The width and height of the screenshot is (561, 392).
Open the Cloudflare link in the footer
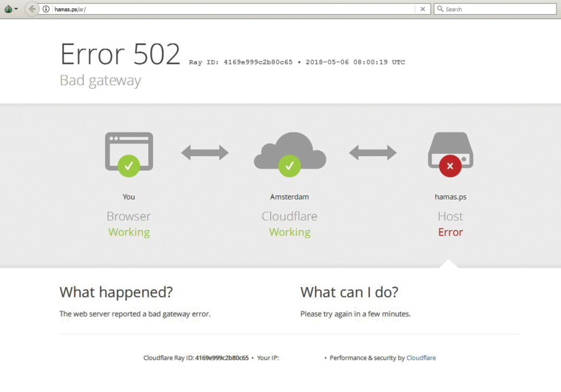click(x=421, y=358)
